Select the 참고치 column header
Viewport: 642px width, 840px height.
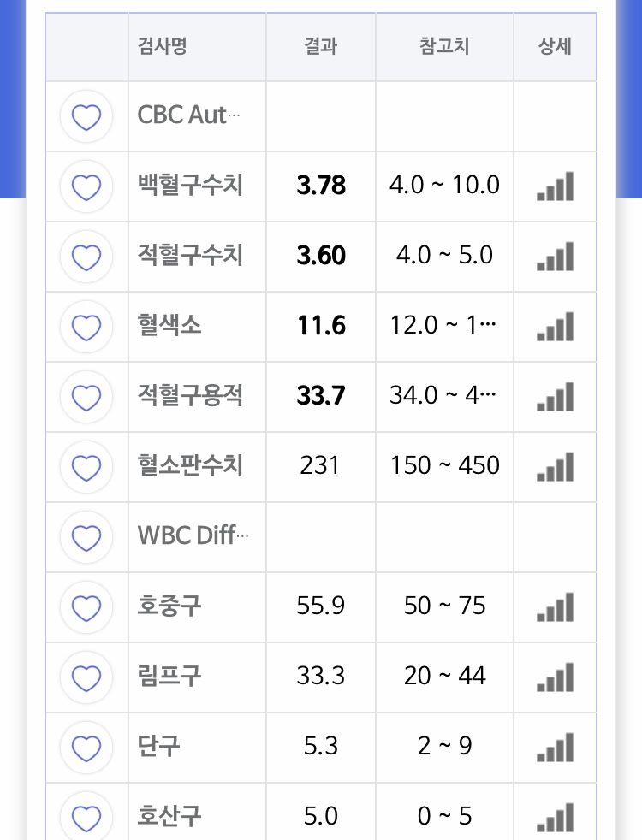click(444, 46)
